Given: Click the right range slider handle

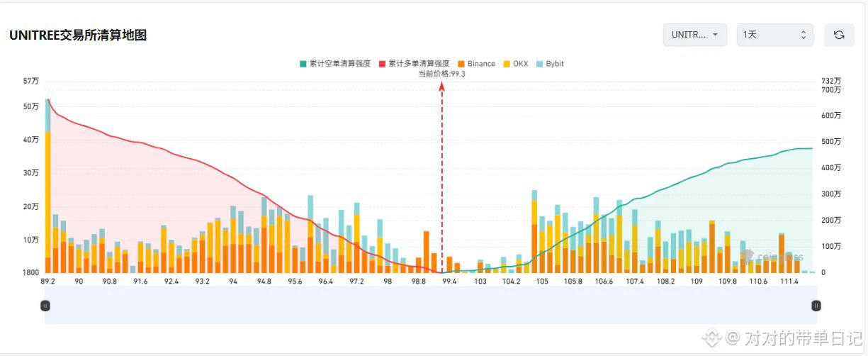Looking at the screenshot, I should [x=816, y=306].
